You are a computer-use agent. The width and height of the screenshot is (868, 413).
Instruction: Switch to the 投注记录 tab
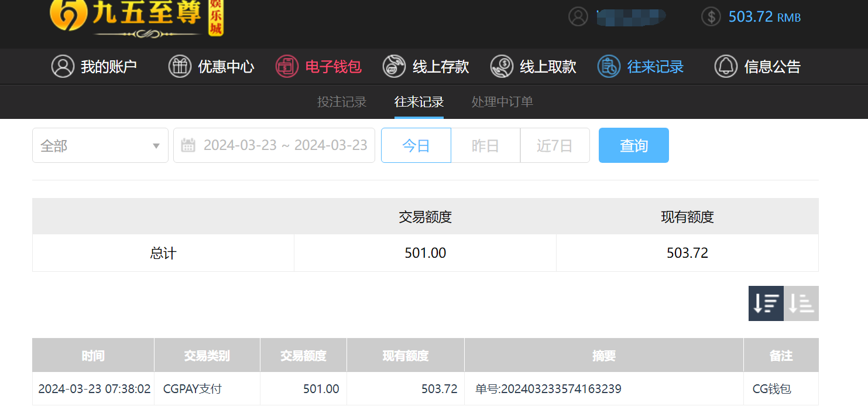pos(342,102)
